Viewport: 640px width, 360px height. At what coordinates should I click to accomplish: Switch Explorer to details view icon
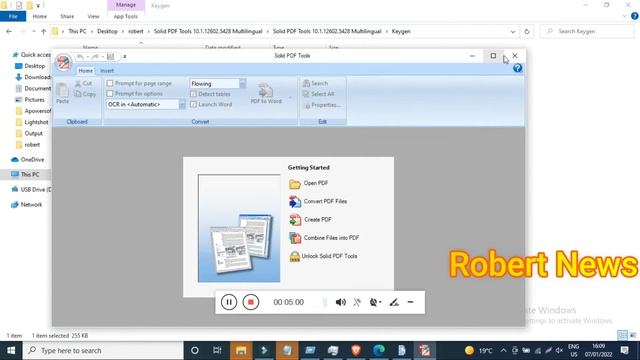(622, 335)
